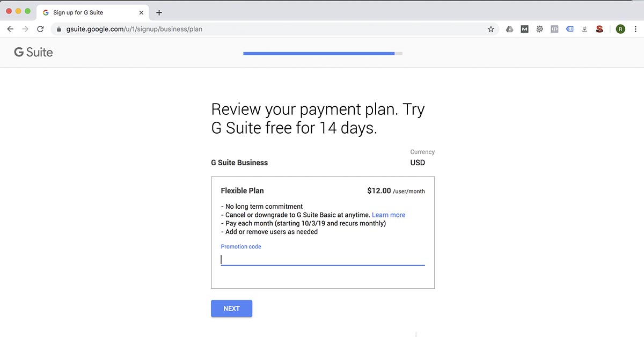Click the site security padlock icon
Screen dimensions: 644x337
(58, 29)
